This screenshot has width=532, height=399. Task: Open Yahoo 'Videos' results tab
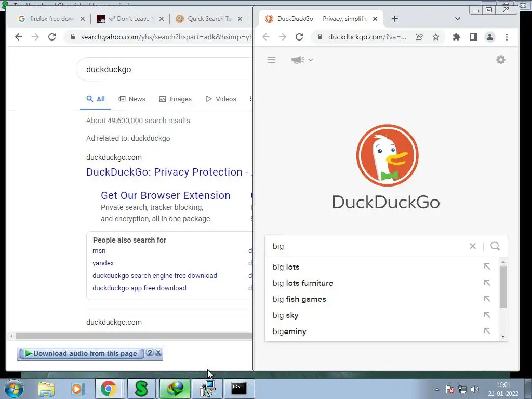point(221,99)
